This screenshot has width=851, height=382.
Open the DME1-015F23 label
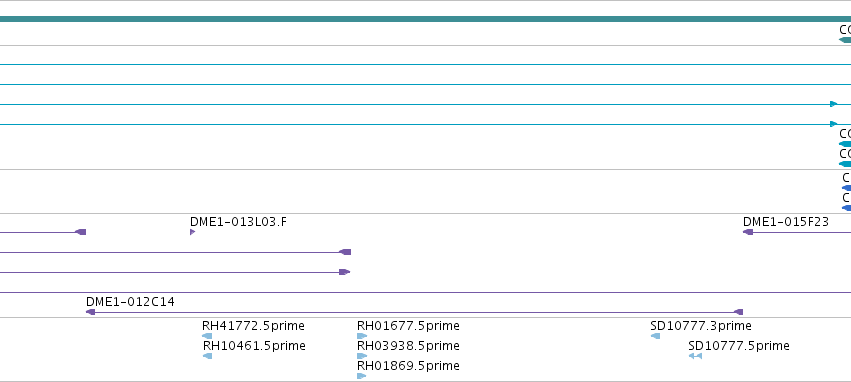coord(786,222)
